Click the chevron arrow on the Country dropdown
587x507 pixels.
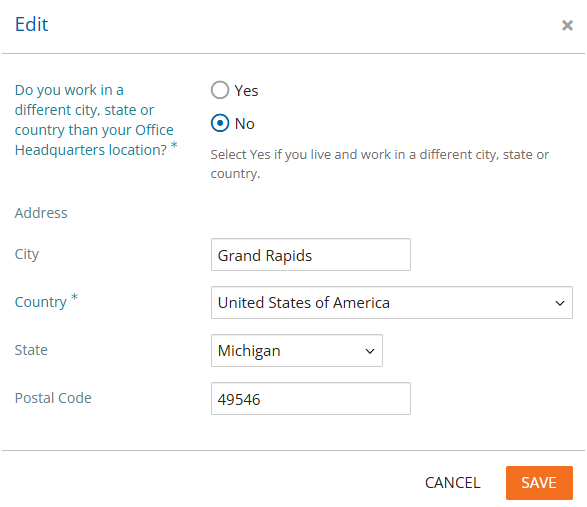[x=560, y=303]
